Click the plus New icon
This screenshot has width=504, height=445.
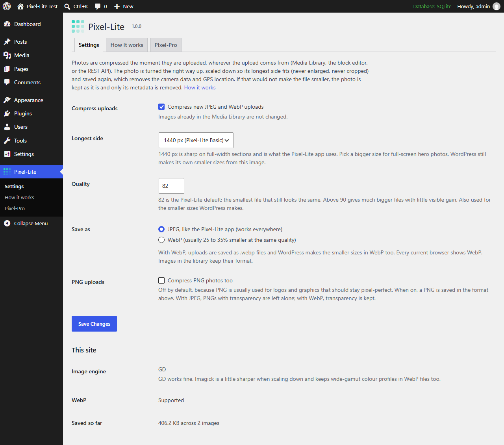(x=117, y=6)
